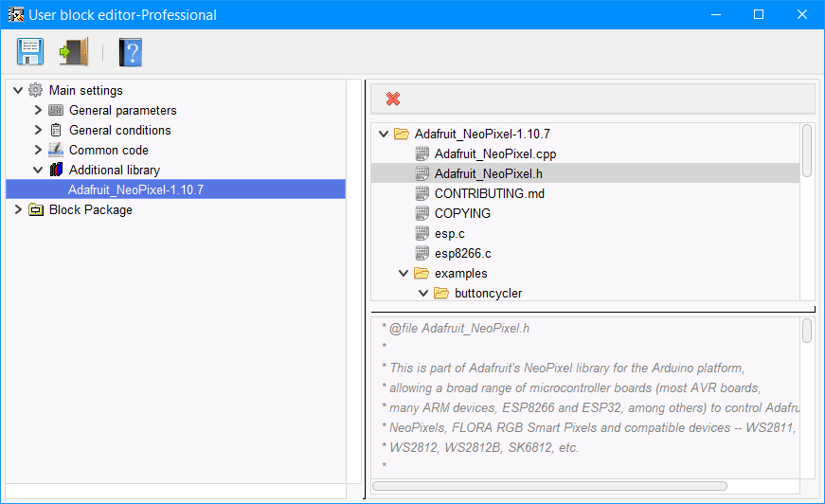Collapse the buttoncycler folder
The image size is (825, 504).
(423, 293)
